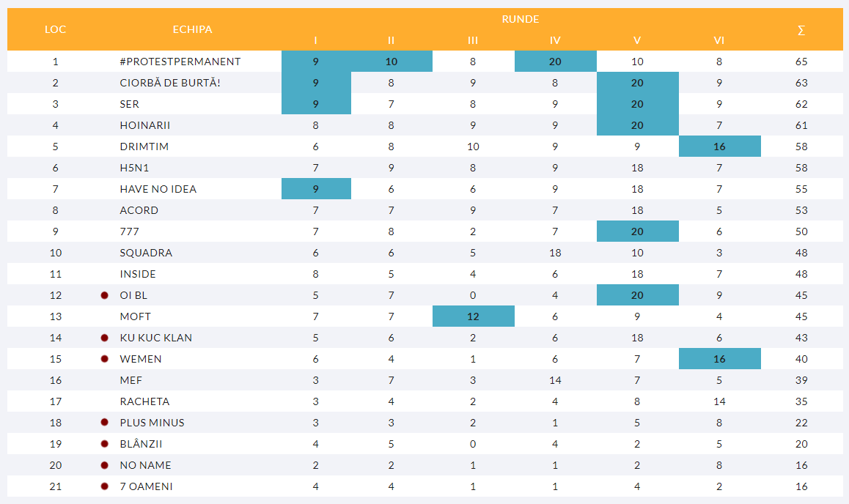This screenshot has height=504, width=849.
Task: Click the total 65 for #PROTESTPERMANENT
Action: pyautogui.click(x=801, y=62)
